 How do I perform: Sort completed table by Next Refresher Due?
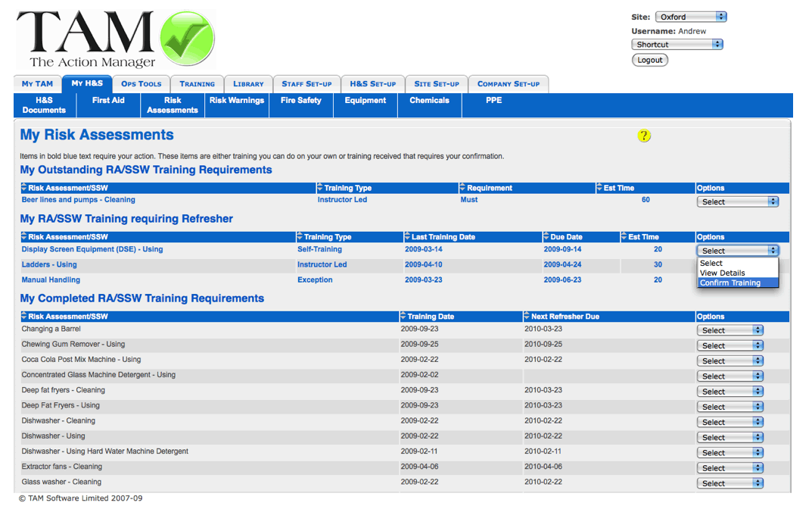565,317
